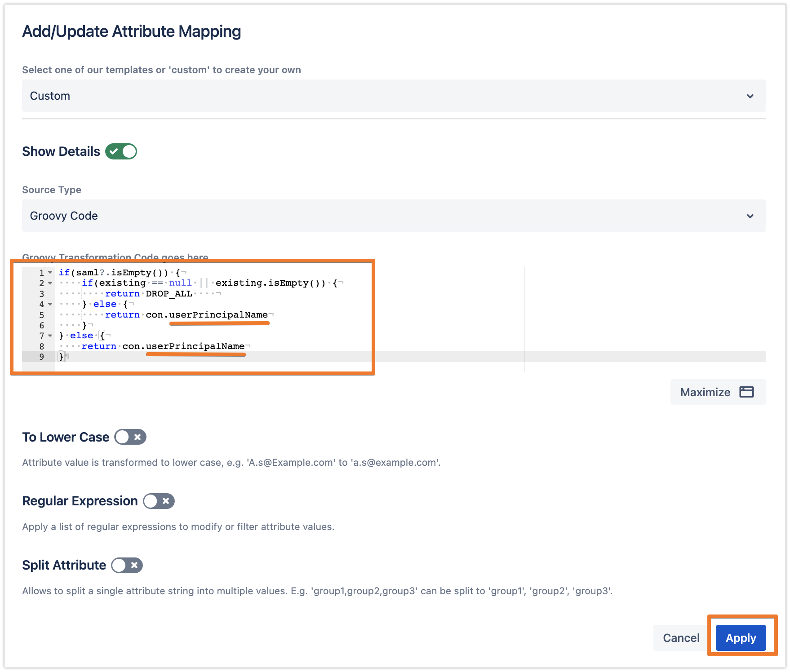Screen dimensions: 790x672
Task: Enable the Regular Expression toggle
Action: (159, 501)
